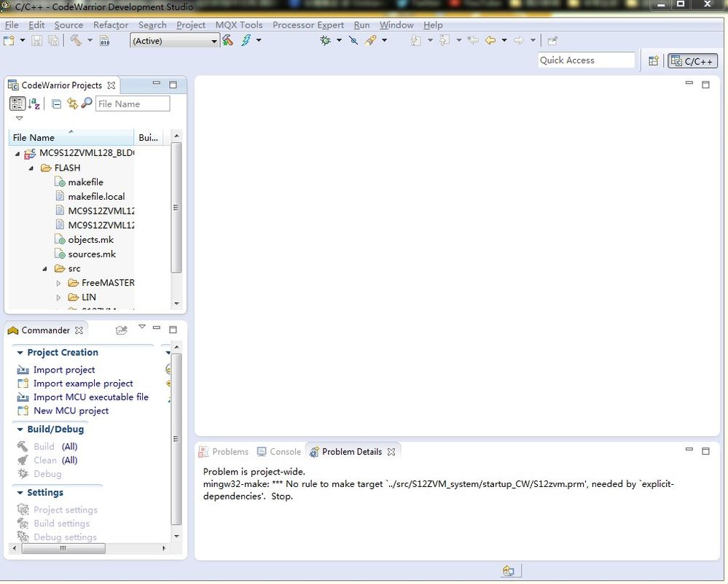Select makefile.local in the tree

coord(97,197)
